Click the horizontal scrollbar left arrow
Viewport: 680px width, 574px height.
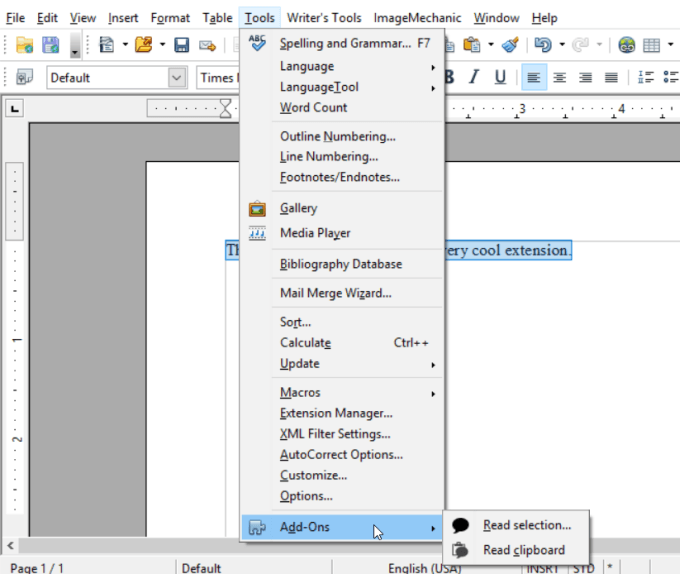click(10, 545)
